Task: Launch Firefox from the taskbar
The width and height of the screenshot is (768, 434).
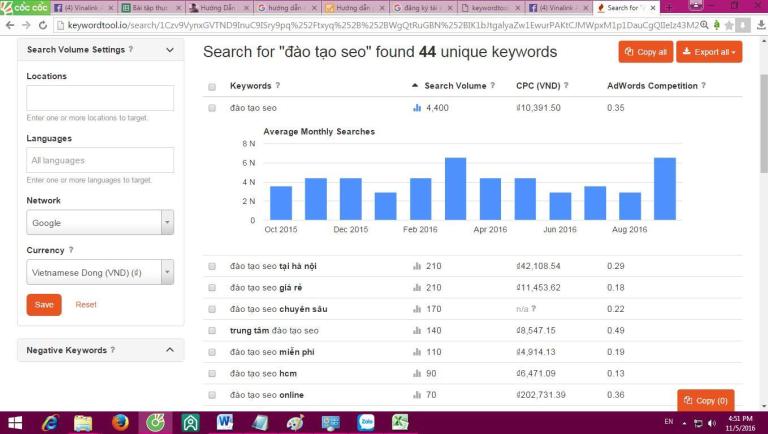Action: click(120, 422)
